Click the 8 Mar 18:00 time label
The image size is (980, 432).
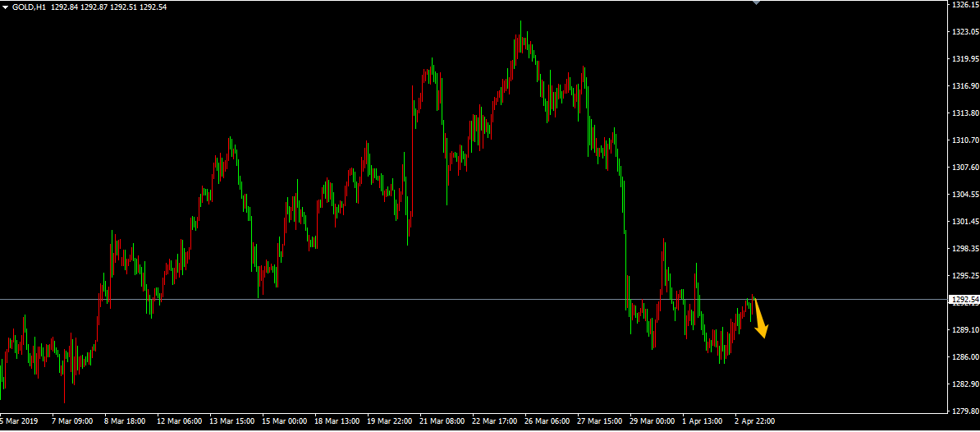click(126, 421)
